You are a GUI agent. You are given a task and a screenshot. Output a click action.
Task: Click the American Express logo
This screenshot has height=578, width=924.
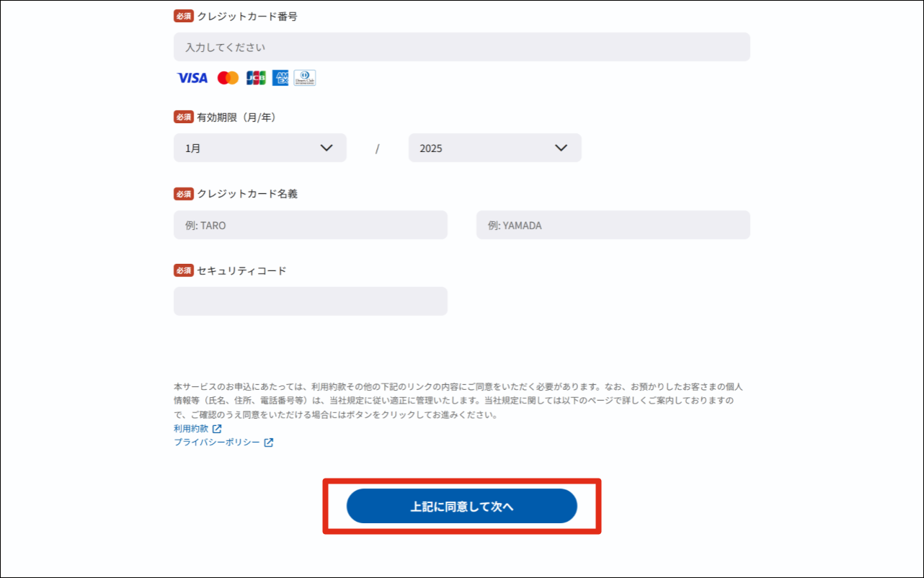pyautogui.click(x=280, y=78)
